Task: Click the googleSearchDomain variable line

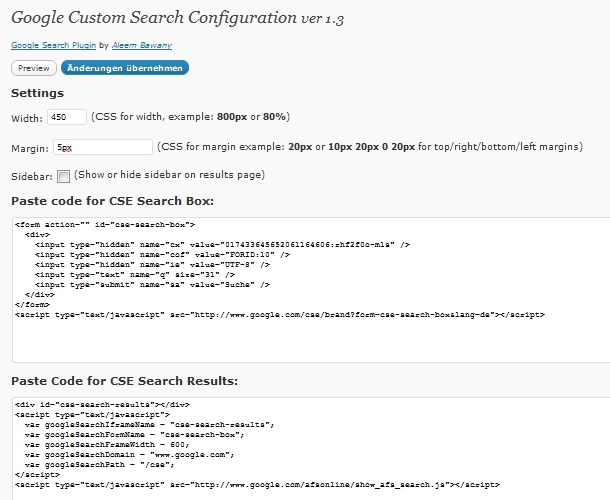Action: pyautogui.click(x=130, y=454)
